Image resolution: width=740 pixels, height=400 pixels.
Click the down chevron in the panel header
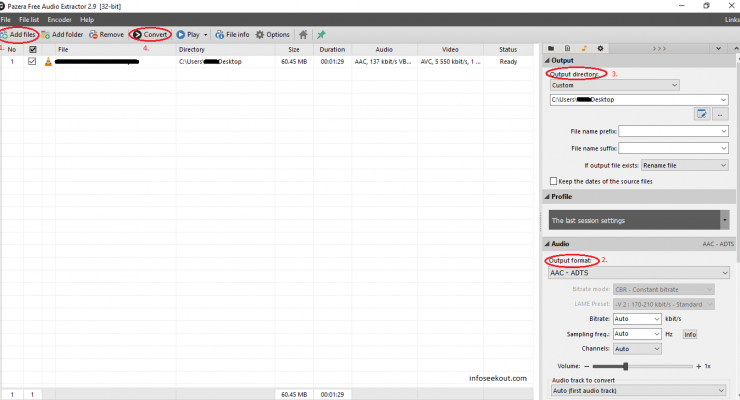tap(718, 49)
